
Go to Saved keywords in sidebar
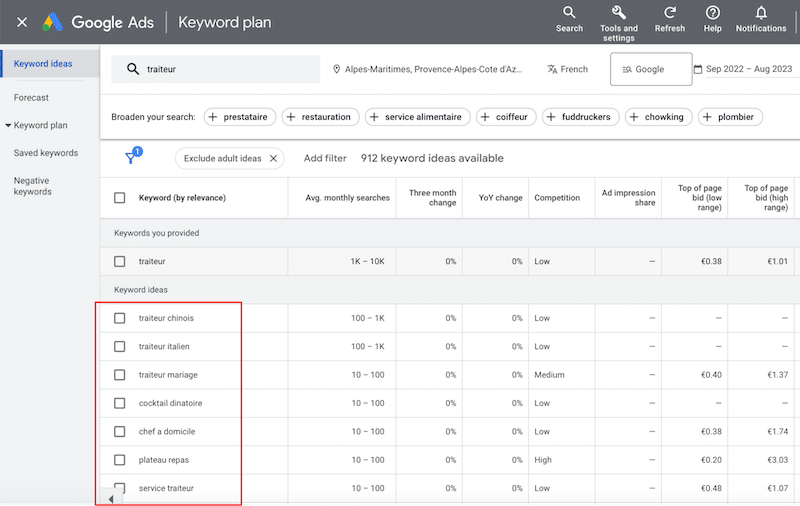click(45, 153)
